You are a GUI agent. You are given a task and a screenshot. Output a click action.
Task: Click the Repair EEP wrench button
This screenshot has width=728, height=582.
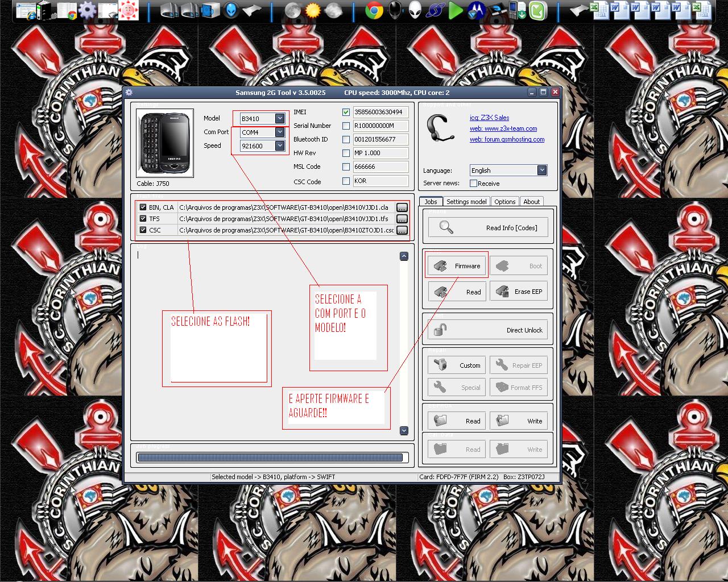(519, 365)
